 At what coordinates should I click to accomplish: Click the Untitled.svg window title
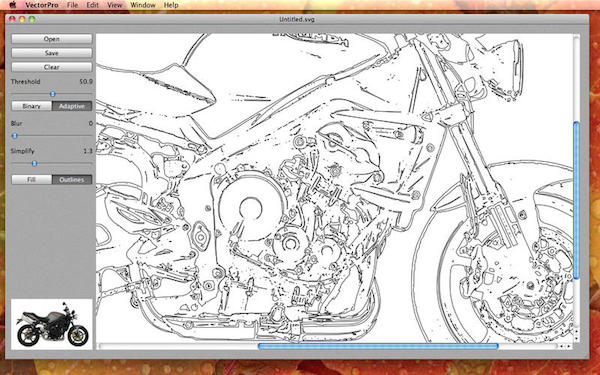click(x=297, y=19)
